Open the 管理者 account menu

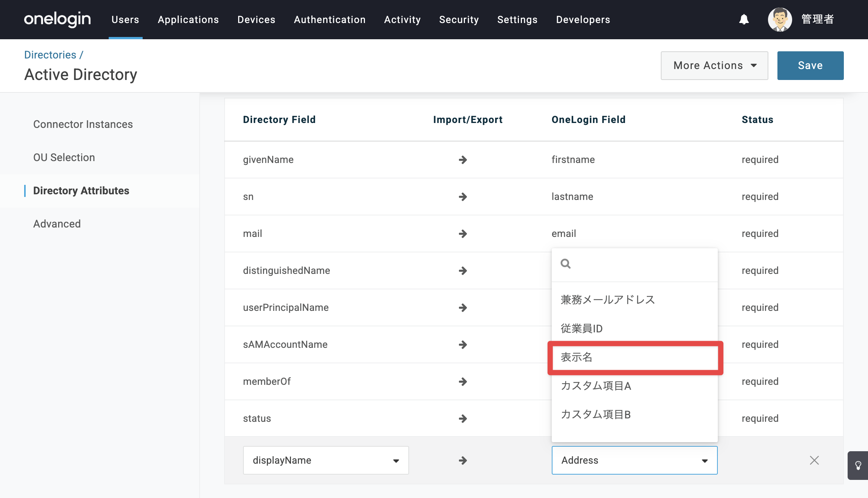pos(817,19)
